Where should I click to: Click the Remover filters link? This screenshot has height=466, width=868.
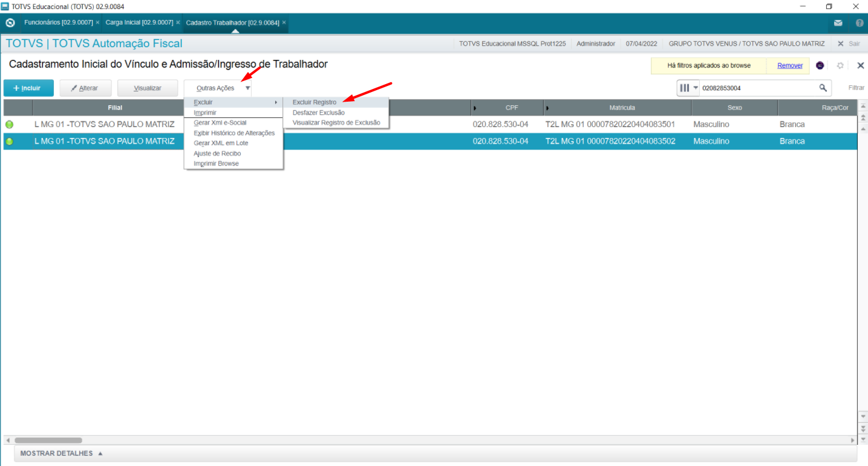pos(790,65)
